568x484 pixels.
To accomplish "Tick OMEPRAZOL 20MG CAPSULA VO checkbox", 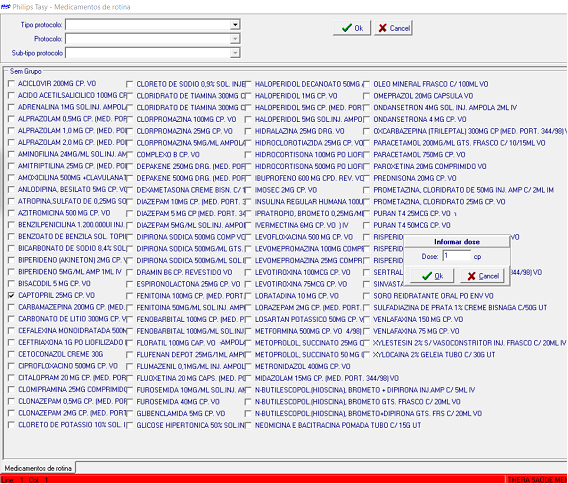I will pos(367,96).
